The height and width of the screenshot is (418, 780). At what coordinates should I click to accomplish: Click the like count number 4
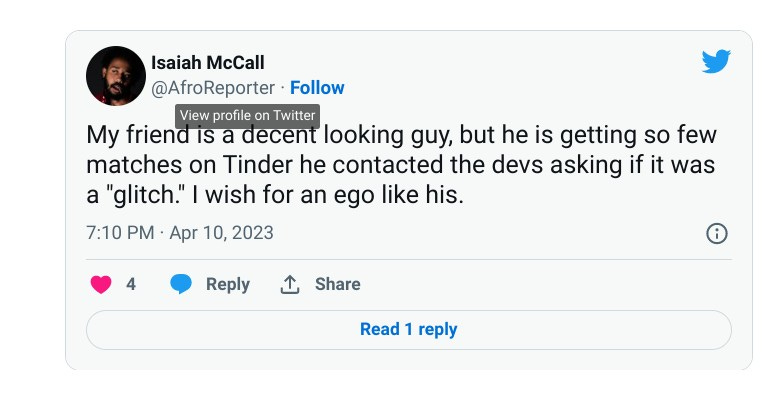click(x=131, y=284)
